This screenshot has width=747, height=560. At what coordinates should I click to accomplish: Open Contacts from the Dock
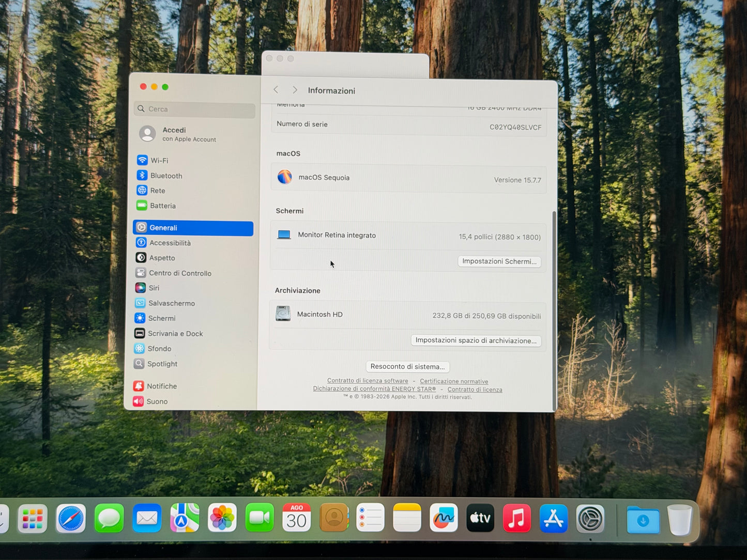pyautogui.click(x=334, y=518)
